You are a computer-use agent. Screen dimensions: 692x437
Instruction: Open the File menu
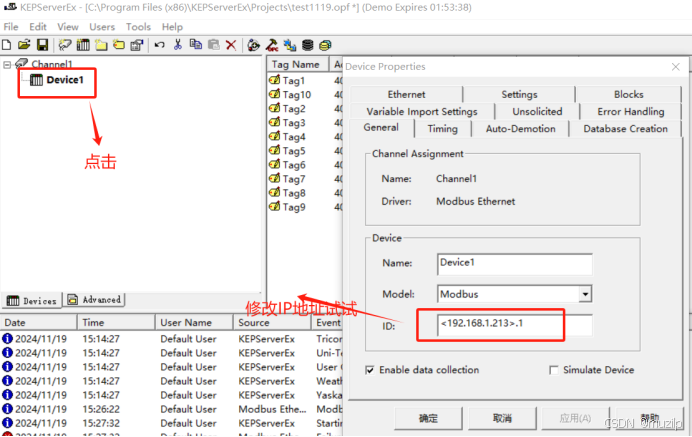11,27
